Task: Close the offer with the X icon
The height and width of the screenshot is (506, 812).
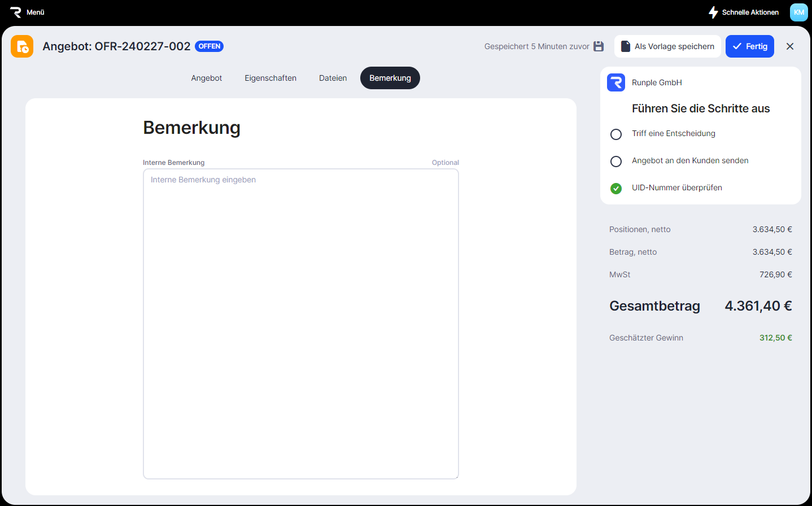Action: pos(790,46)
